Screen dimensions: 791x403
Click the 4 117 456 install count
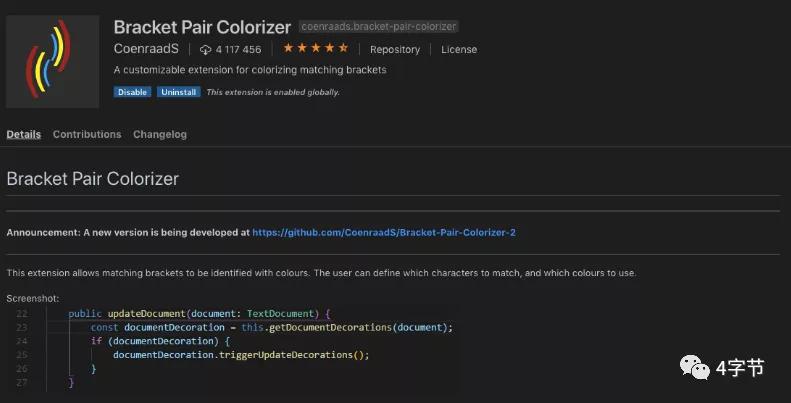point(238,49)
